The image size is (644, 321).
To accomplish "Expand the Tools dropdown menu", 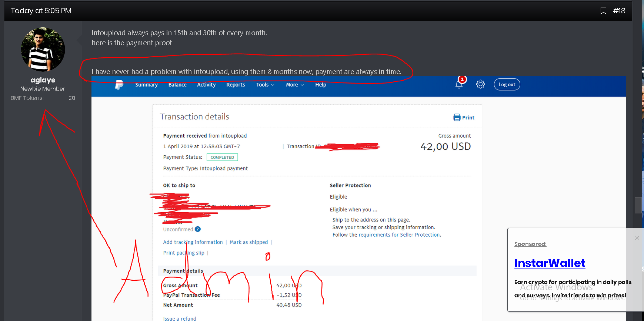I will click(x=265, y=85).
